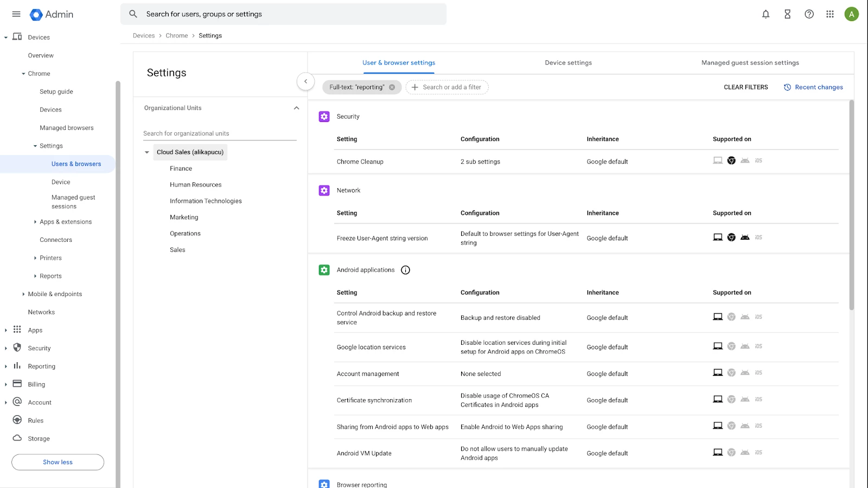The height and width of the screenshot is (488, 868).
Task: Click the Network section gear icon
Action: (324, 190)
